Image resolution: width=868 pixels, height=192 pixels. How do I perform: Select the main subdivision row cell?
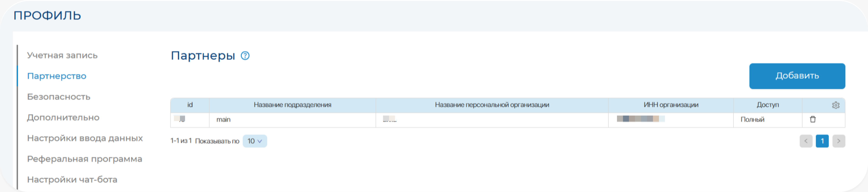[223, 120]
